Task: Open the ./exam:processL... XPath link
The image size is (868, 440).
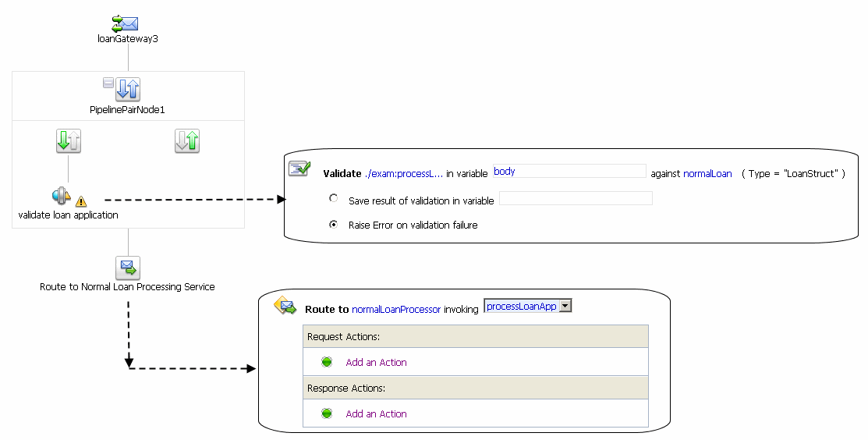Action: click(404, 174)
